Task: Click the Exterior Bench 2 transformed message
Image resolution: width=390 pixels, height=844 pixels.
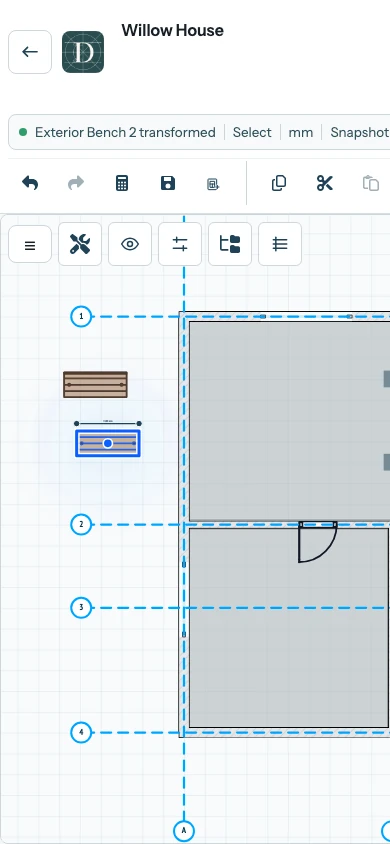Action: coord(125,132)
